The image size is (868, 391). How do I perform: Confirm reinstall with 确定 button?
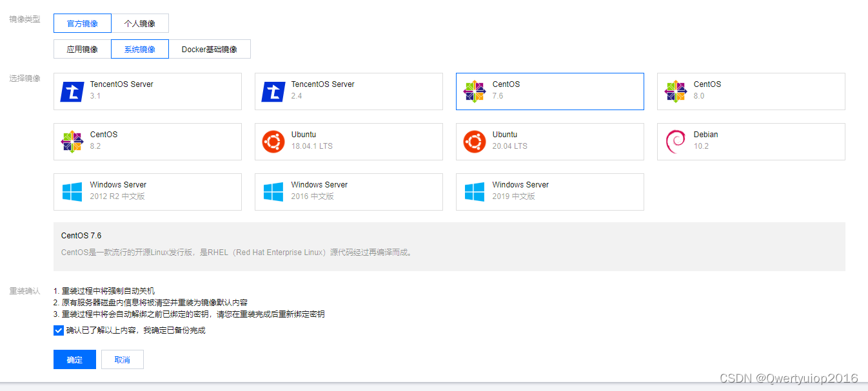pyautogui.click(x=75, y=359)
